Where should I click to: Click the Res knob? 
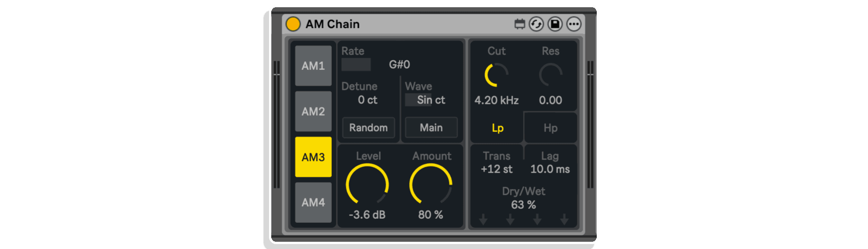(x=551, y=75)
